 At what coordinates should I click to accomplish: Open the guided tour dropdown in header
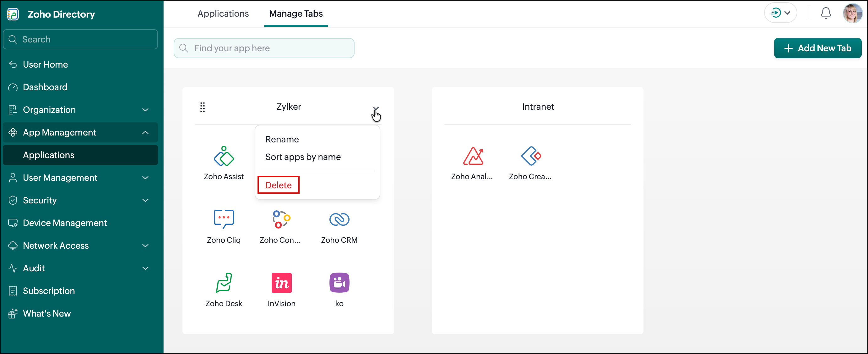780,13
